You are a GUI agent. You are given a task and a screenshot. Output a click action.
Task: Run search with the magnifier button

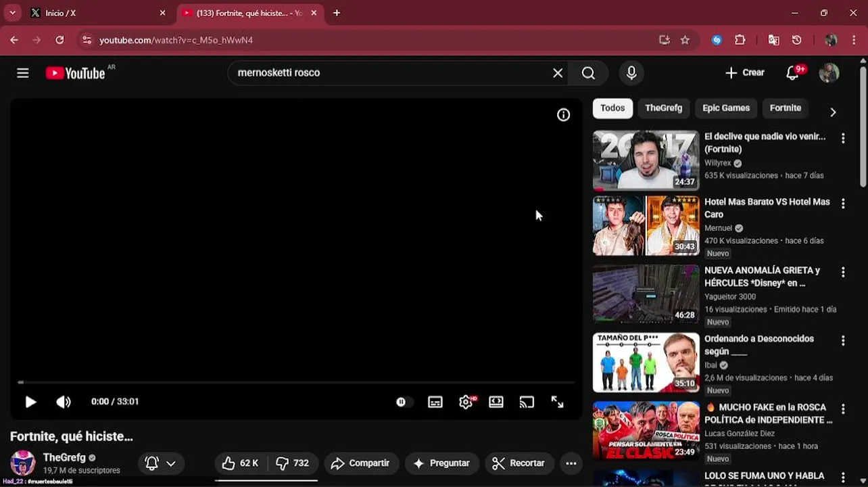588,73
